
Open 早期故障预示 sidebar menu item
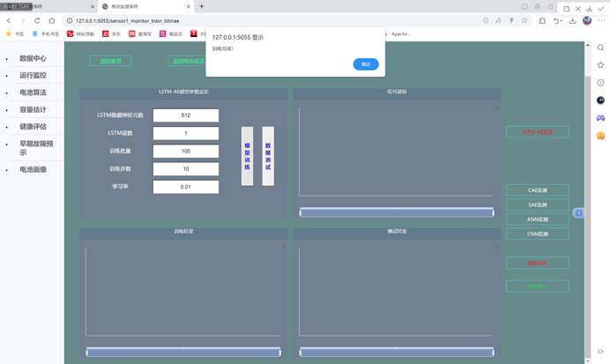[x=35, y=147]
